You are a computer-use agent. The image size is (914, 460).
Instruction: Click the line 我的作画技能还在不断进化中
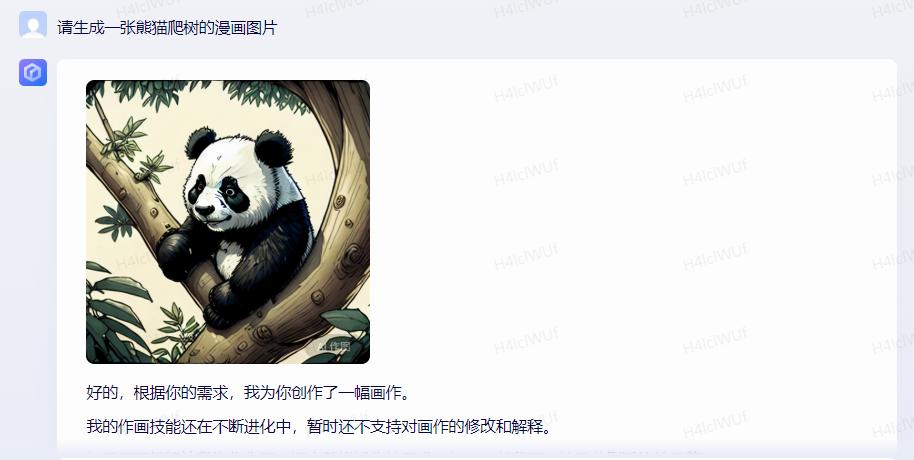[x=319, y=427]
